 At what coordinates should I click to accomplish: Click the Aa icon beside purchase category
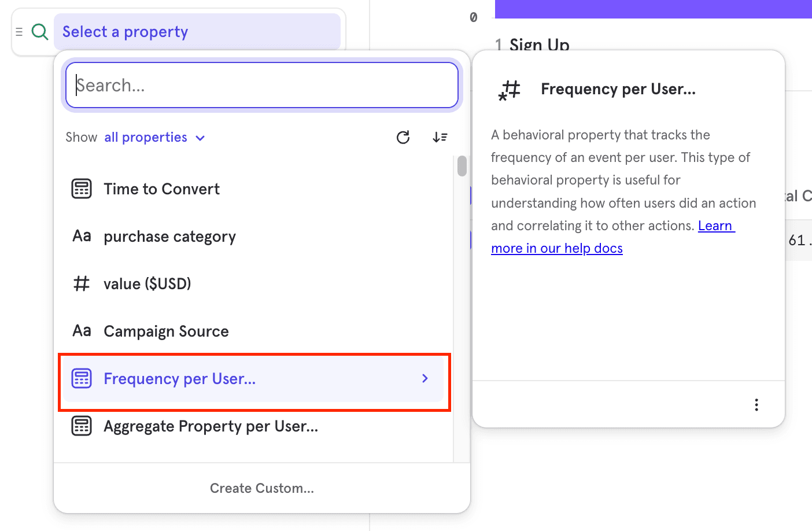(82, 235)
